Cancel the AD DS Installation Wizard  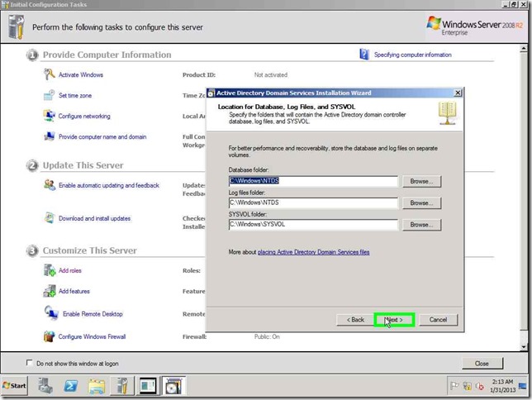438,320
